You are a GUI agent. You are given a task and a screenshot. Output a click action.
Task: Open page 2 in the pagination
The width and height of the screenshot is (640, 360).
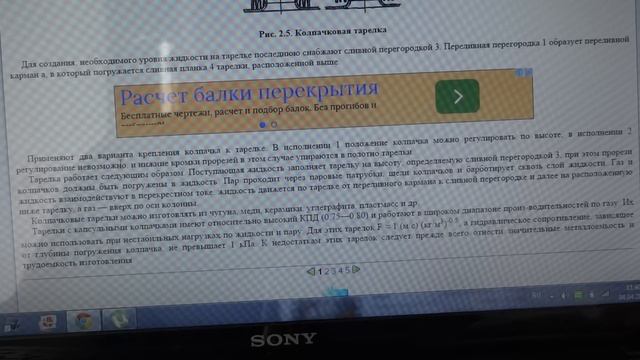(x=327, y=271)
